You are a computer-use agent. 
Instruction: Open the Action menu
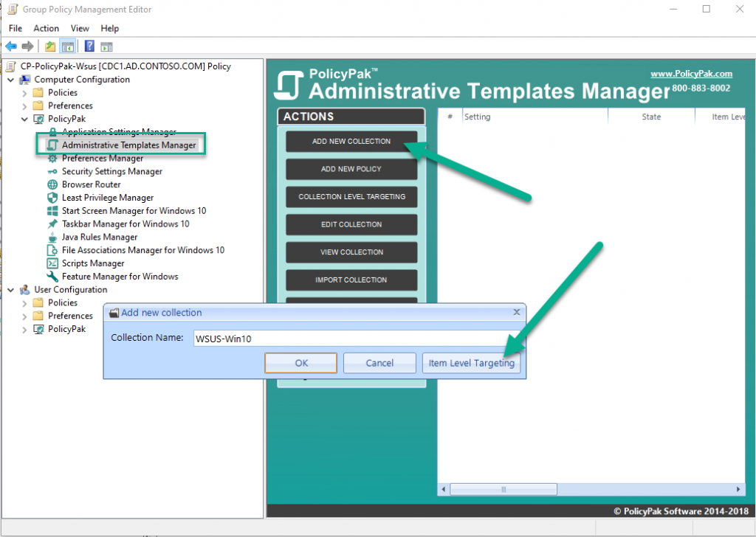[46, 28]
